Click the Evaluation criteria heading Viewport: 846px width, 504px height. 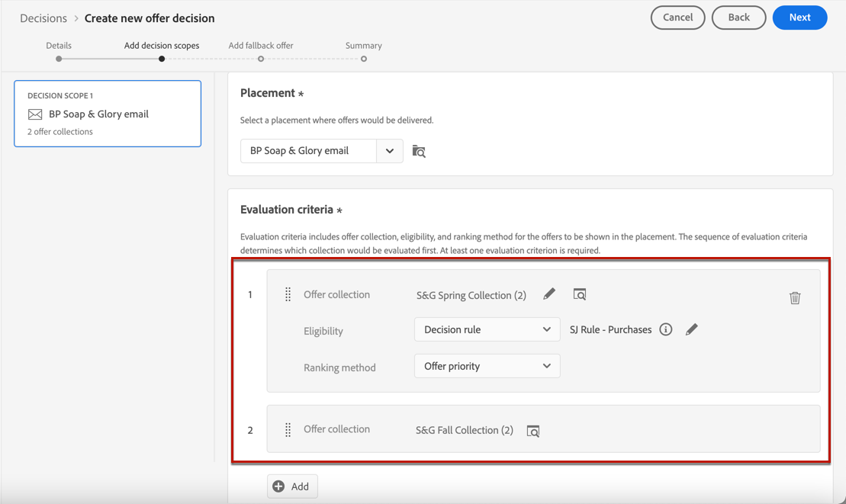pos(287,210)
